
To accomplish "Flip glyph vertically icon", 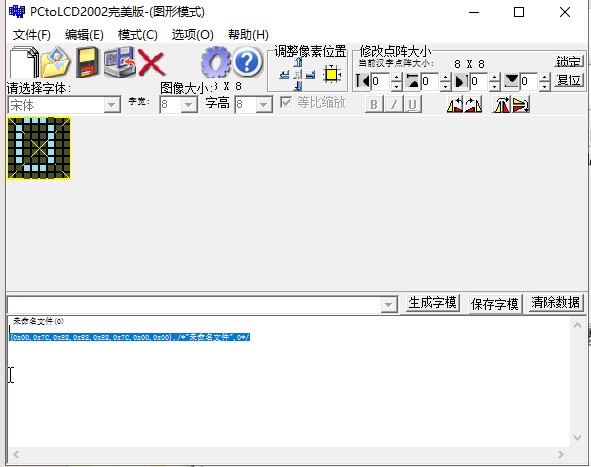I will tap(521, 105).
